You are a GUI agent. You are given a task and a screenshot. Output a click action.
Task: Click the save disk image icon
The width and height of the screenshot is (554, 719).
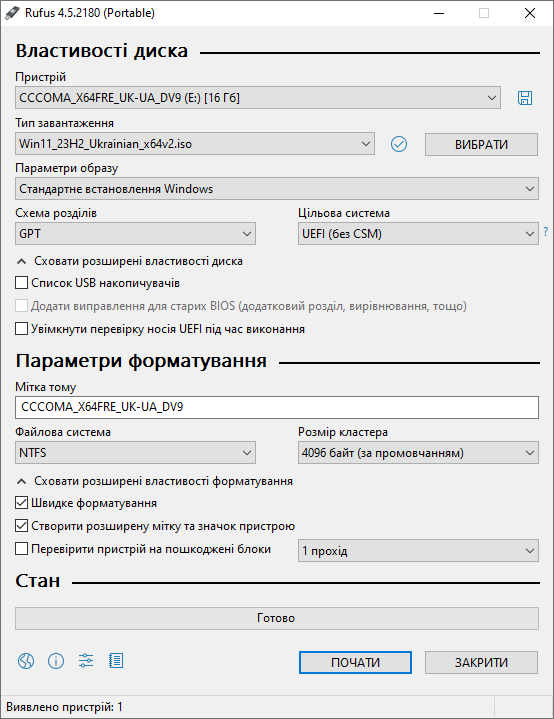(525, 98)
